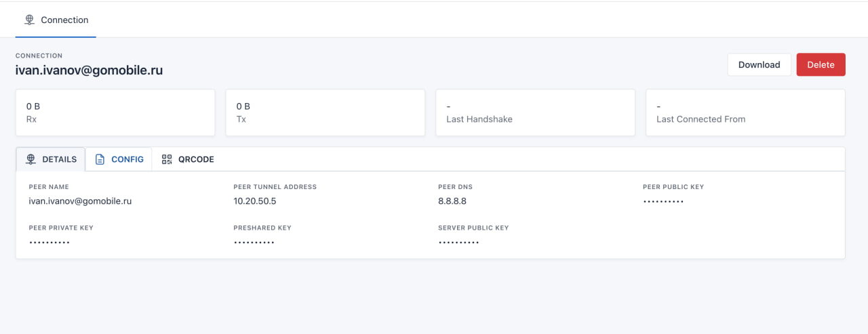Reveal the masked Peer Private Key value
868x334 pixels.
click(x=50, y=243)
